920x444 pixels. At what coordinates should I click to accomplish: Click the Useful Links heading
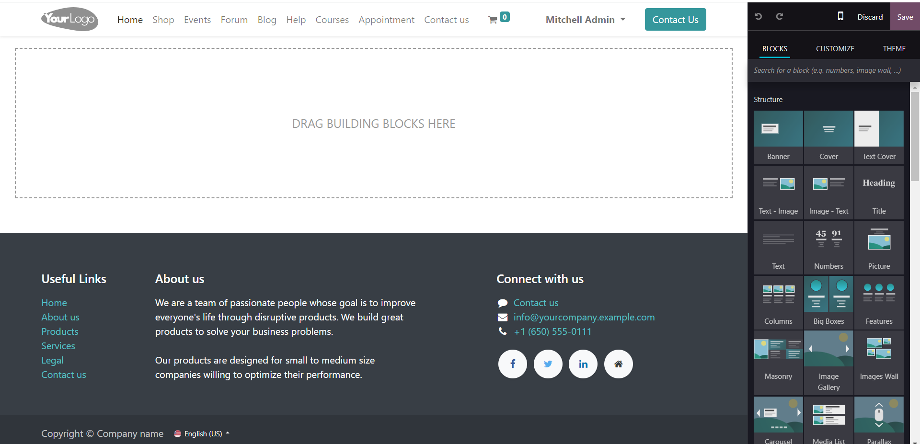74,279
